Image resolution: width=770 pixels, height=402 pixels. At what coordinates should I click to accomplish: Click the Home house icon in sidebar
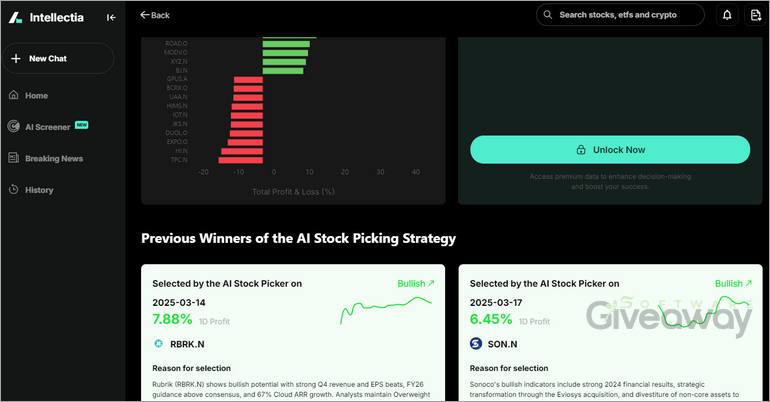pos(14,95)
